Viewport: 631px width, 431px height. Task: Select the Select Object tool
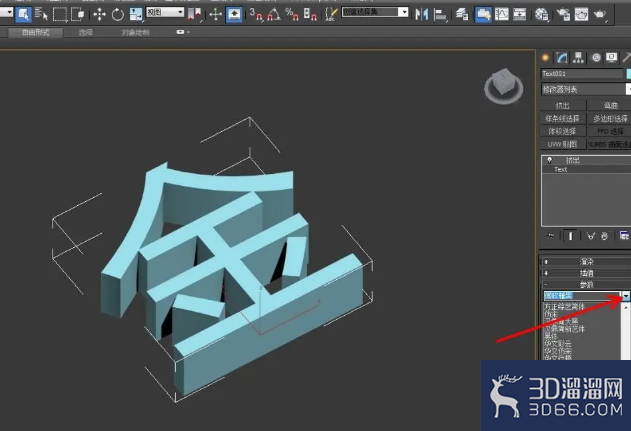(24, 14)
